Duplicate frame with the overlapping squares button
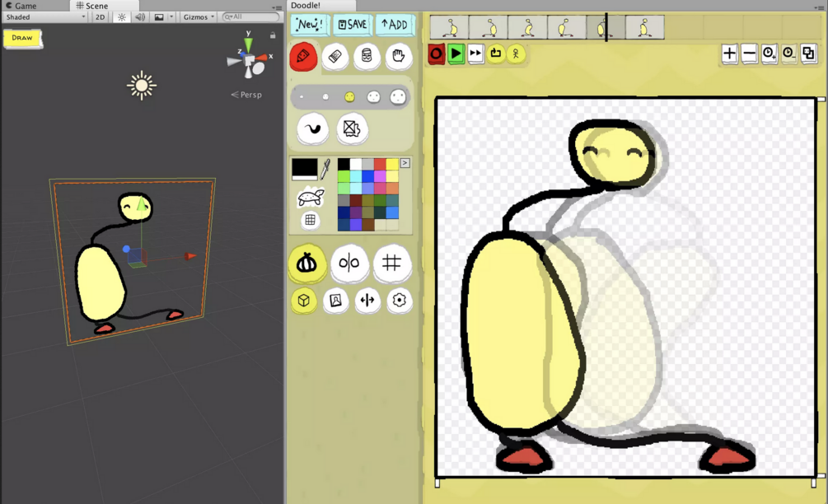This screenshot has height=504, width=828. tap(808, 54)
